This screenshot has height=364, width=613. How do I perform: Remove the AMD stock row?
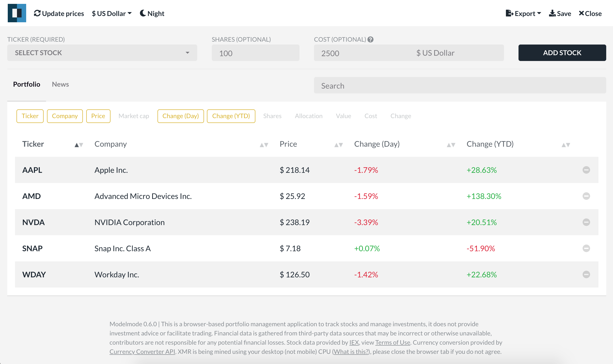586,196
